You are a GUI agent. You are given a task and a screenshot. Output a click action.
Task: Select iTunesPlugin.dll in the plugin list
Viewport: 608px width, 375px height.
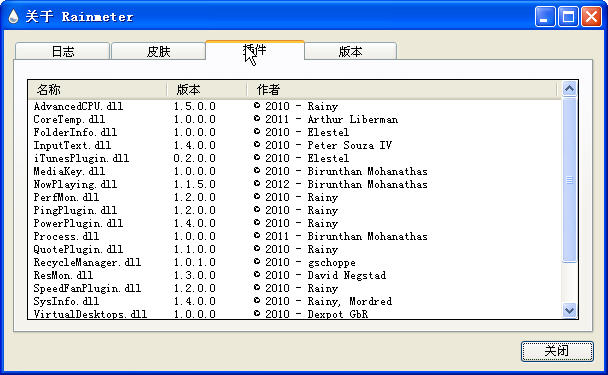click(81, 158)
